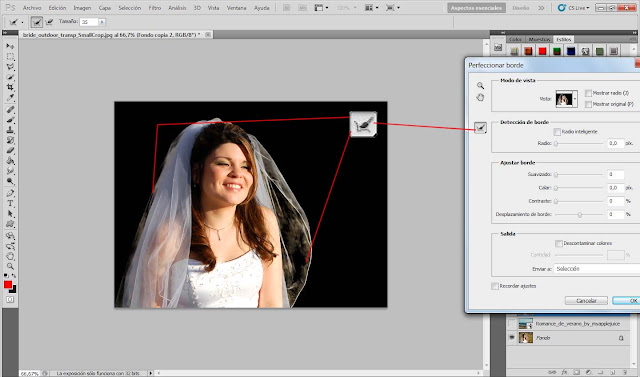The image size is (640, 377).
Task: Select the Rectangular Marquee tool
Action: point(10,56)
